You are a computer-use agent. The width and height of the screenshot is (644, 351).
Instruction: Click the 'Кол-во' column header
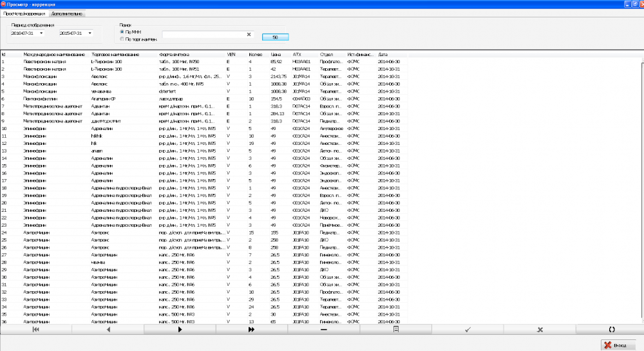[255, 54]
